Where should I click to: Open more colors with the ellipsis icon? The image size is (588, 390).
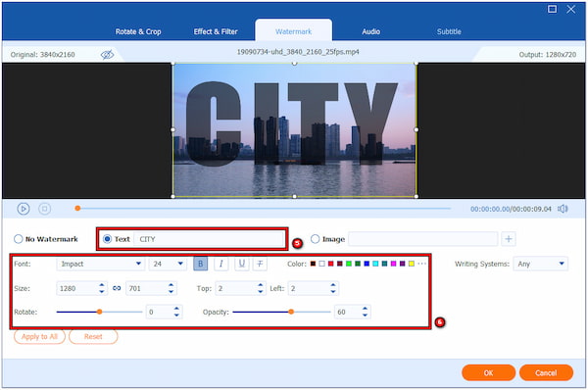(x=421, y=264)
